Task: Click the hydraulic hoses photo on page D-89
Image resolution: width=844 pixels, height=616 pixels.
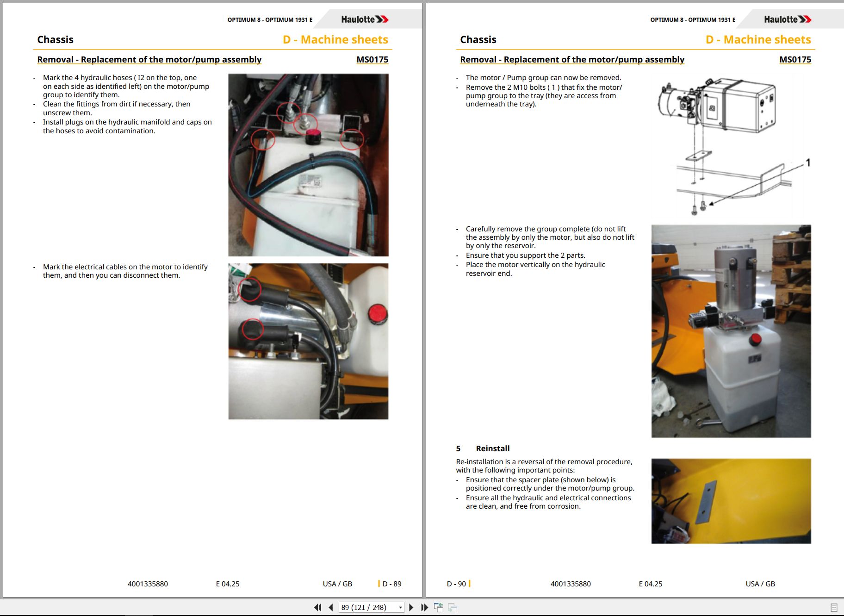Action: (308, 165)
